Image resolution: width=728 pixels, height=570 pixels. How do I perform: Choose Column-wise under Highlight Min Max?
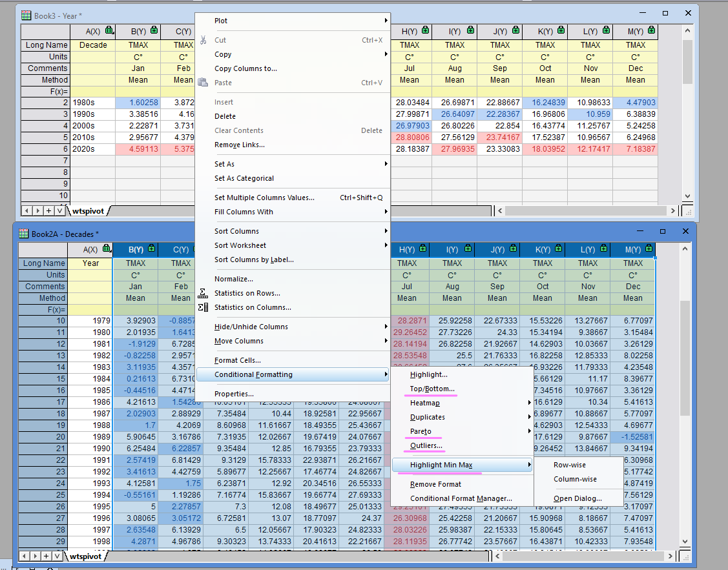(x=575, y=479)
